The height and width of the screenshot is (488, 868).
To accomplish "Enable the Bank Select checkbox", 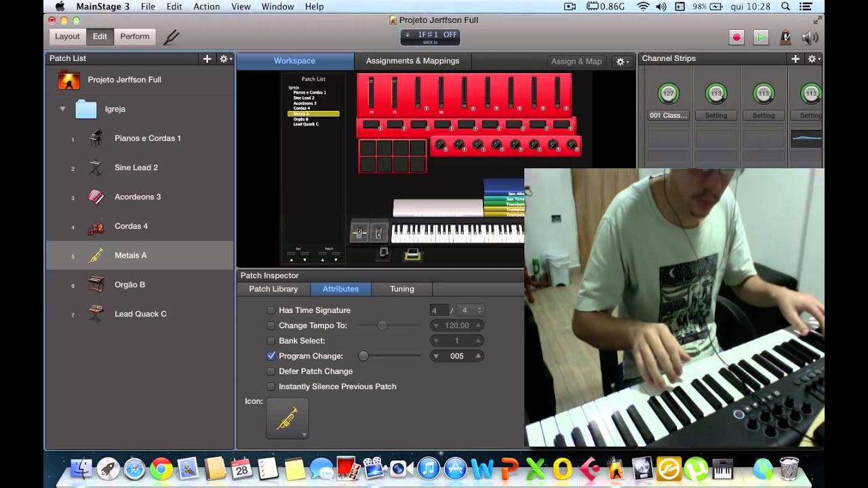I will [271, 341].
